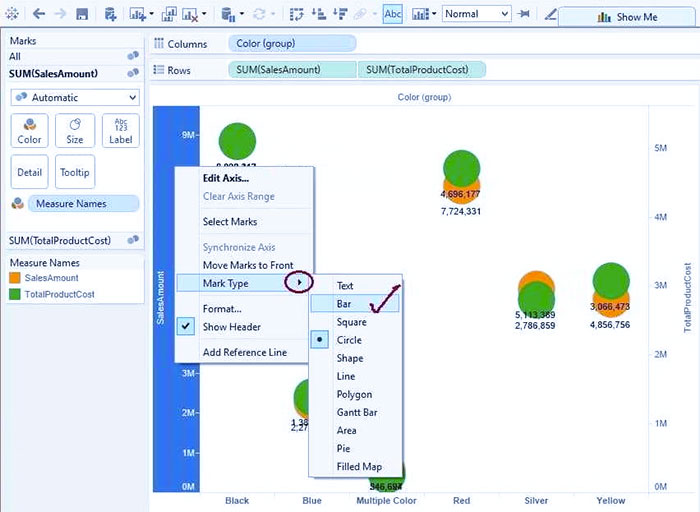The width and height of the screenshot is (700, 512).
Task: Click the Fix Axes pin icon
Action: pos(523,14)
